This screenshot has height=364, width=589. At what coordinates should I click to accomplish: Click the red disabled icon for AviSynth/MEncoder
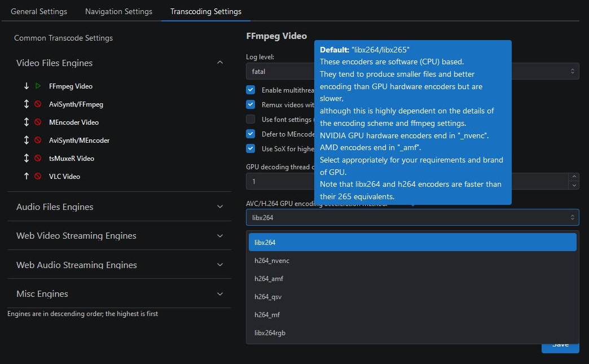pyautogui.click(x=38, y=140)
